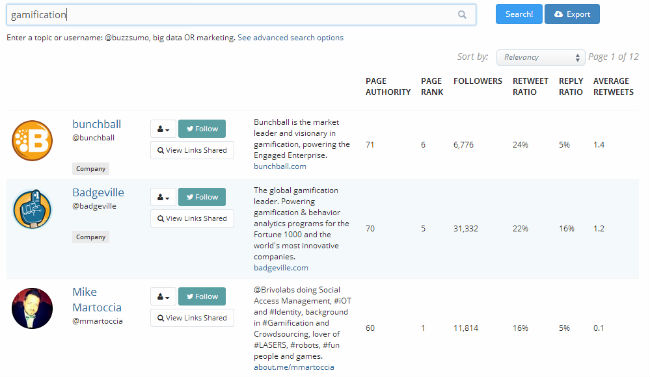
Task: Click bunchball's Company tag
Action: point(90,169)
